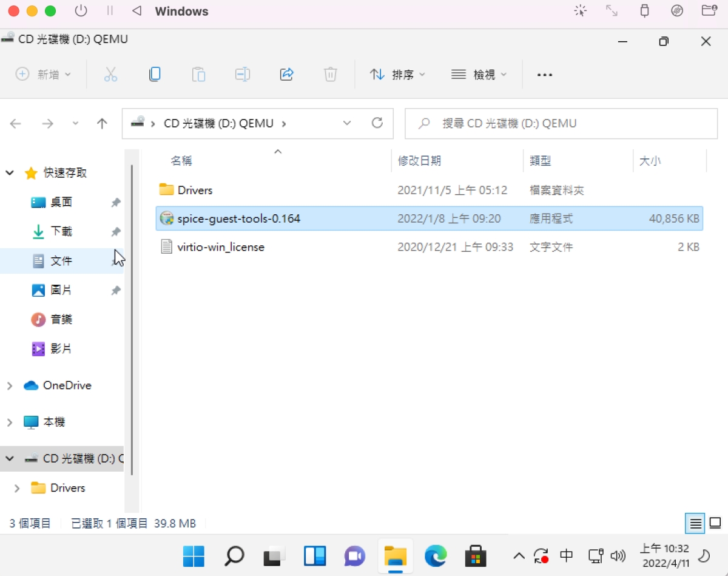Click the USB devices icon
The height and width of the screenshot is (576, 728).
[645, 11]
